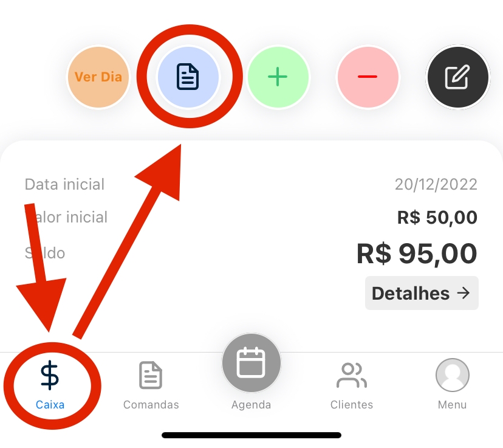
Task: Tap the R$ 50,00 initial value
Action: pyautogui.click(x=437, y=218)
